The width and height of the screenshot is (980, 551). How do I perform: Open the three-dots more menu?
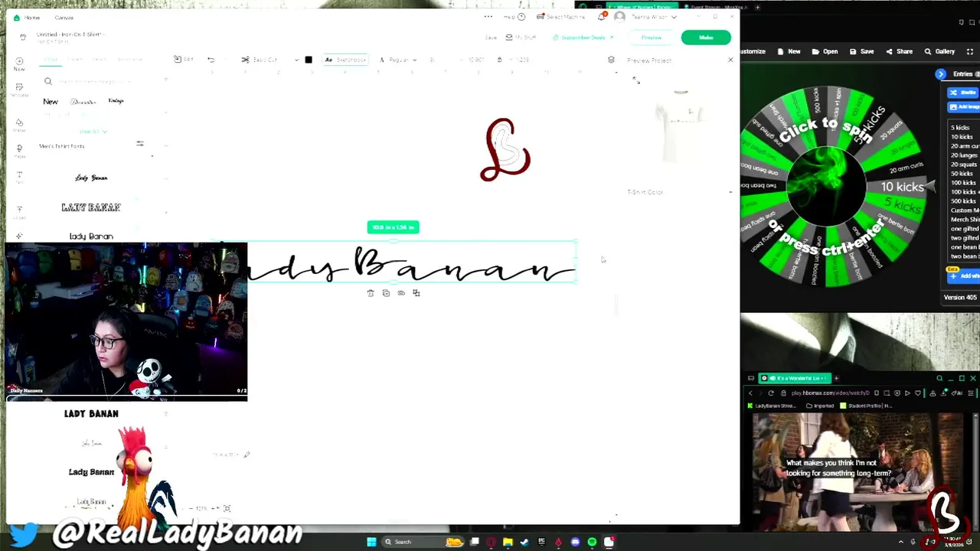(x=488, y=17)
